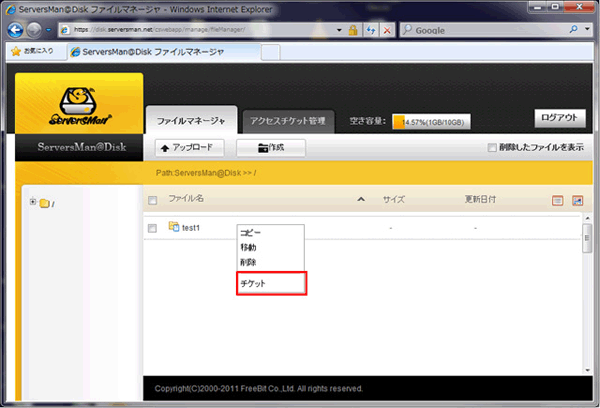The width and height of the screenshot is (600, 408).
Task: Choose コピー in the context menu
Action: click(250, 232)
